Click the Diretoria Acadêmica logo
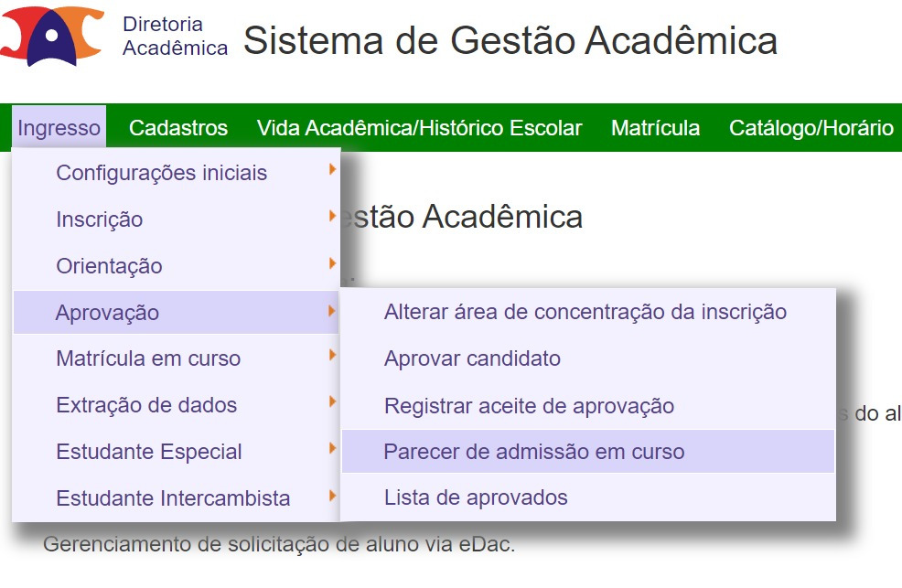 tap(52, 36)
